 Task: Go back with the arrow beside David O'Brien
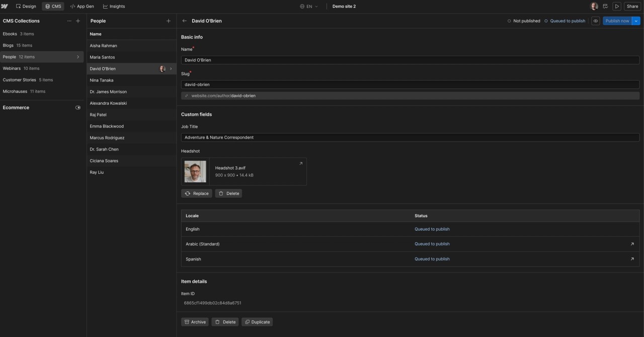(x=185, y=21)
